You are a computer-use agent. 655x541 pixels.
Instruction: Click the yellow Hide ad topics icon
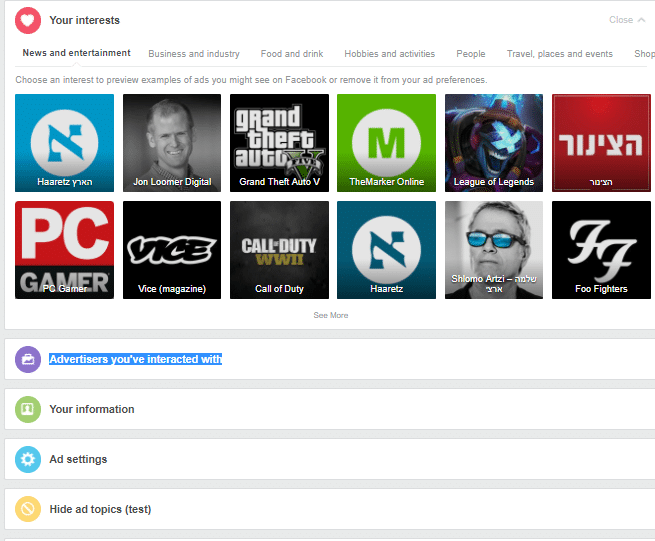tap(28, 509)
